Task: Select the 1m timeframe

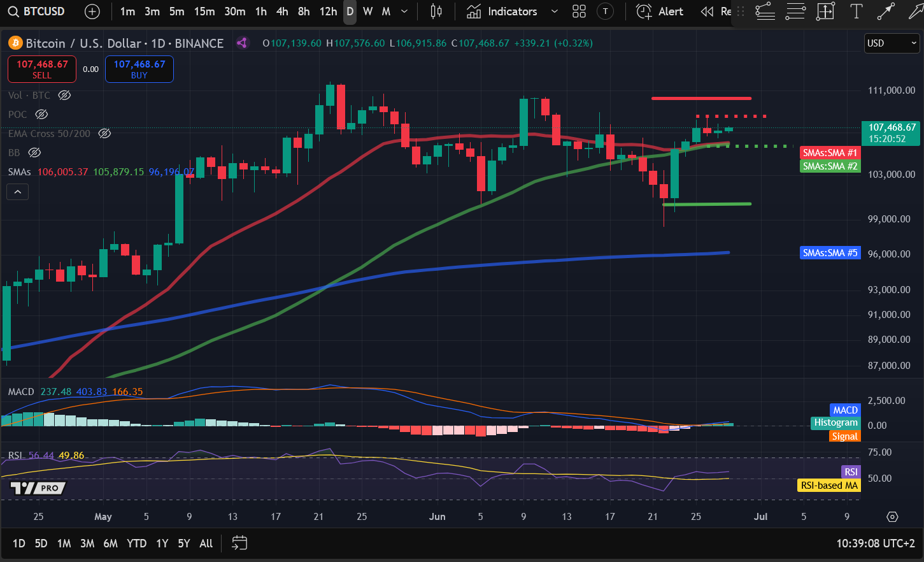Action: click(x=127, y=11)
